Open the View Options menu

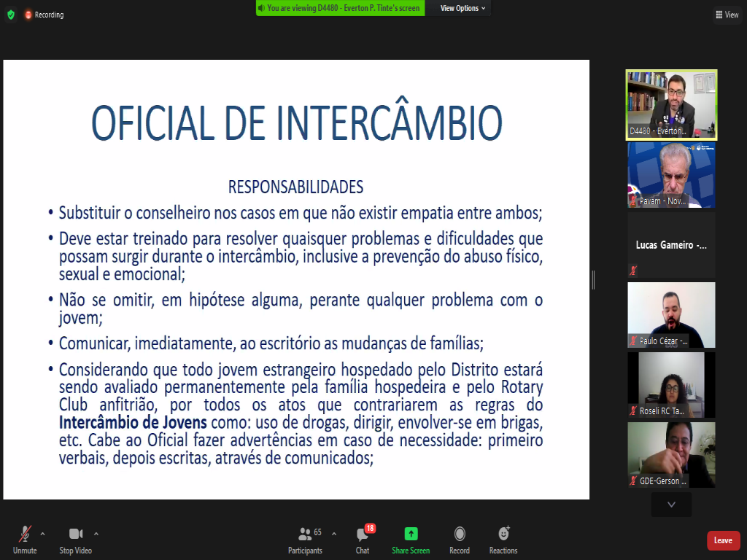(462, 8)
